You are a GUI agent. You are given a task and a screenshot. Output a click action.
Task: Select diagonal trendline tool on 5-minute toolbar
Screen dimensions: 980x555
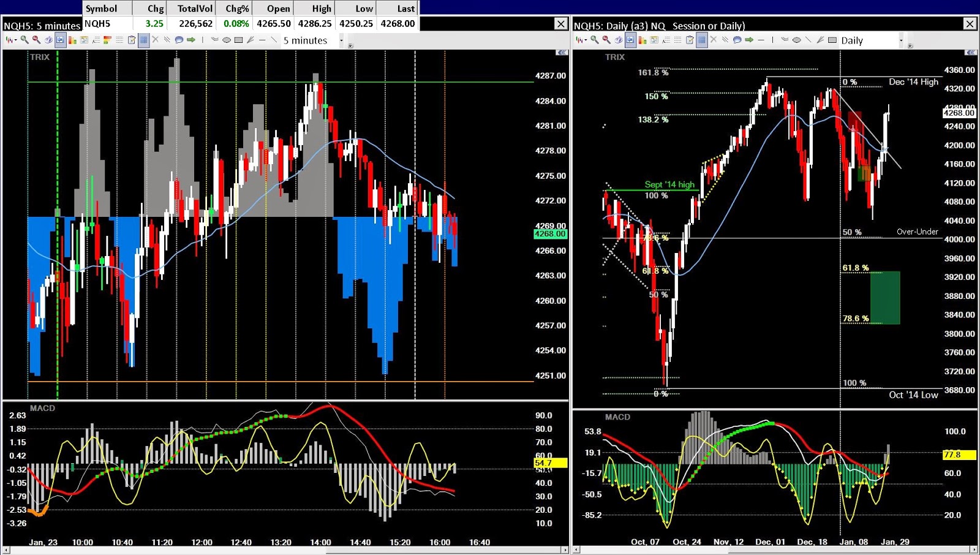(x=274, y=40)
